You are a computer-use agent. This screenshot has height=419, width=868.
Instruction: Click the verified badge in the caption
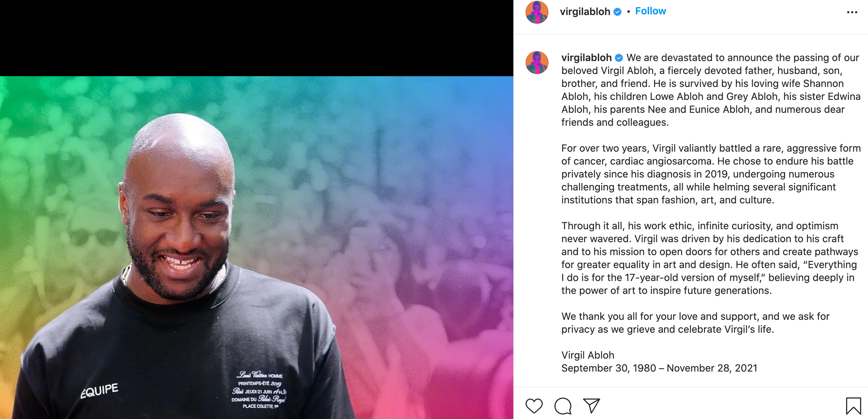(x=619, y=58)
